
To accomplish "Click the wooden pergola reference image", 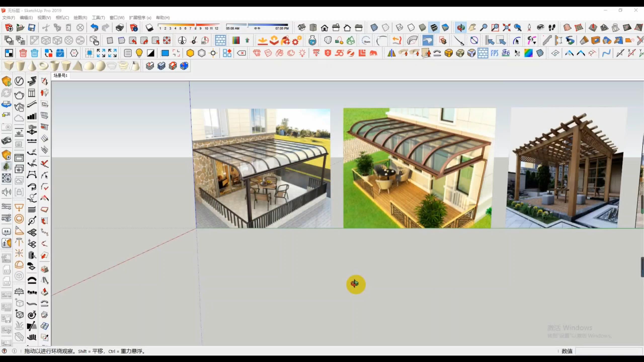I will (x=566, y=168).
